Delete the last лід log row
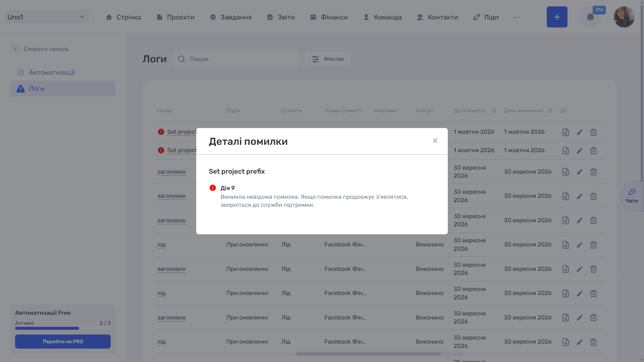This screenshot has height=362, width=644. pos(593,342)
